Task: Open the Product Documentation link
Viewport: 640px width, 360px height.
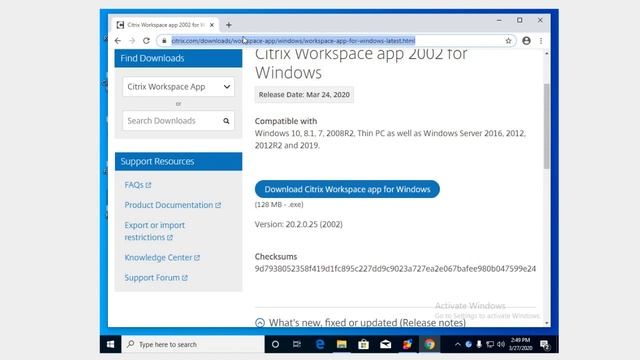Action: [x=172, y=205]
